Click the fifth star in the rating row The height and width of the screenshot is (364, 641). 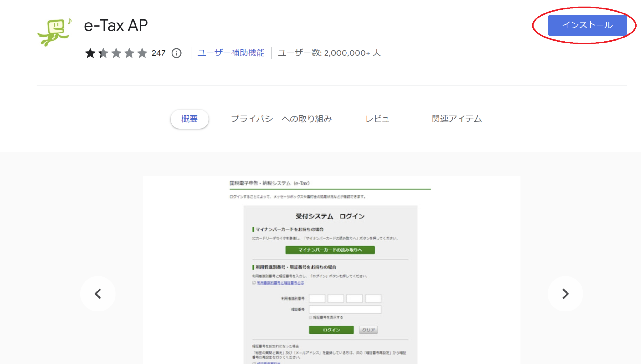pyautogui.click(x=142, y=53)
